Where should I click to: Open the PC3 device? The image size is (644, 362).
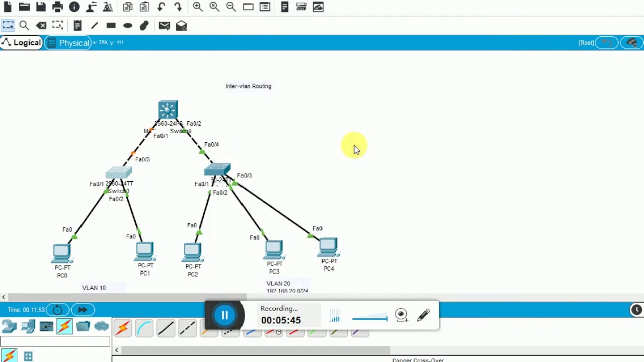click(274, 250)
